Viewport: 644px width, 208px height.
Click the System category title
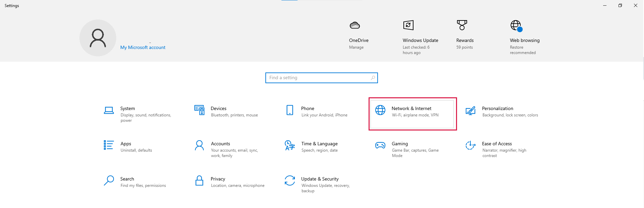[x=128, y=108]
